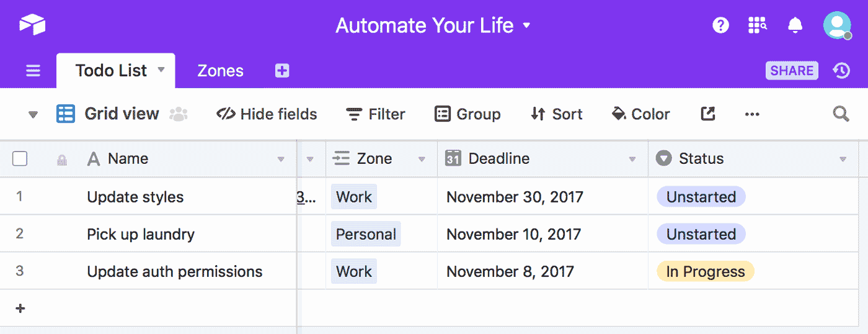Click the share view export icon
Image resolution: width=868 pixels, height=334 pixels.
click(x=707, y=114)
